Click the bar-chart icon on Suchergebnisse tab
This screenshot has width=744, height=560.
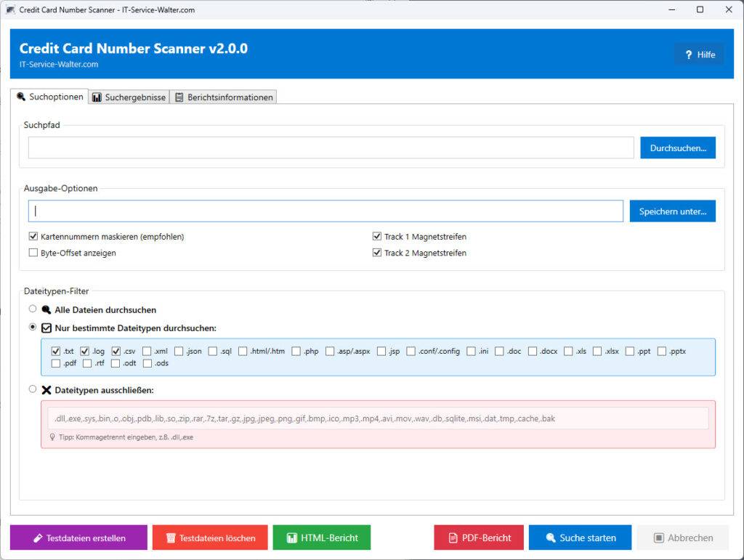(97, 97)
